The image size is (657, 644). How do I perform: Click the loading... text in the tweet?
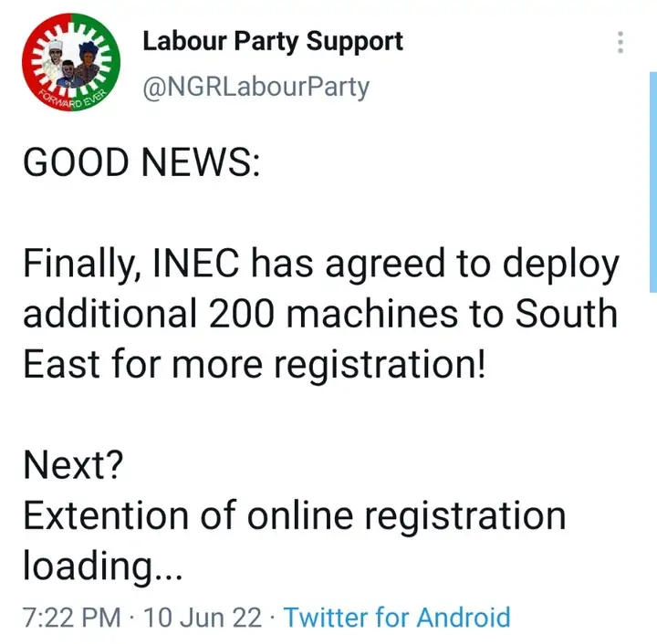click(103, 566)
